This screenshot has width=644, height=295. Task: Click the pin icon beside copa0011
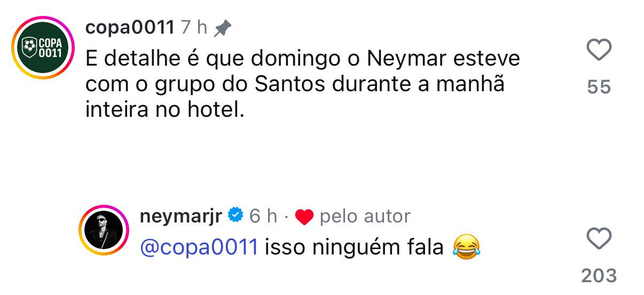pos(222,28)
